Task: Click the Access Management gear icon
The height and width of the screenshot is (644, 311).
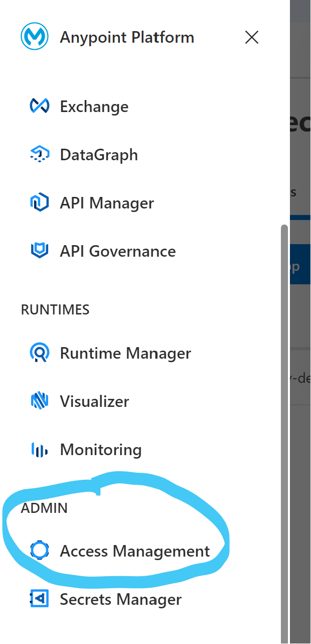Action: 39,551
